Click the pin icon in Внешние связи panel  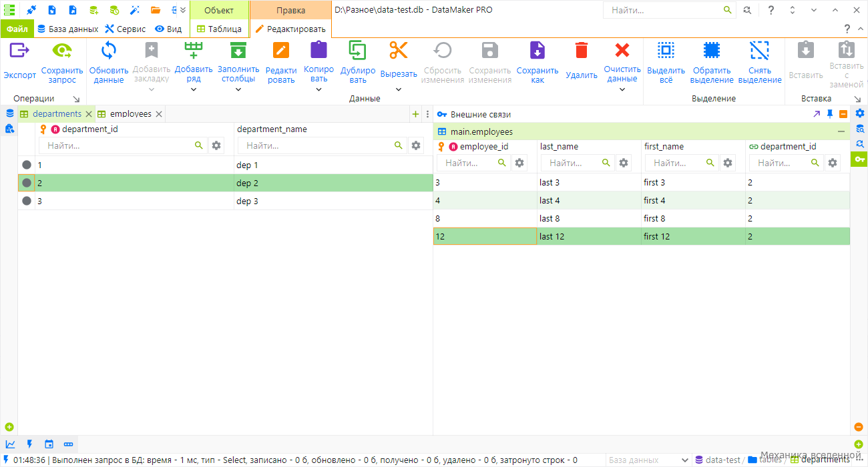click(830, 114)
